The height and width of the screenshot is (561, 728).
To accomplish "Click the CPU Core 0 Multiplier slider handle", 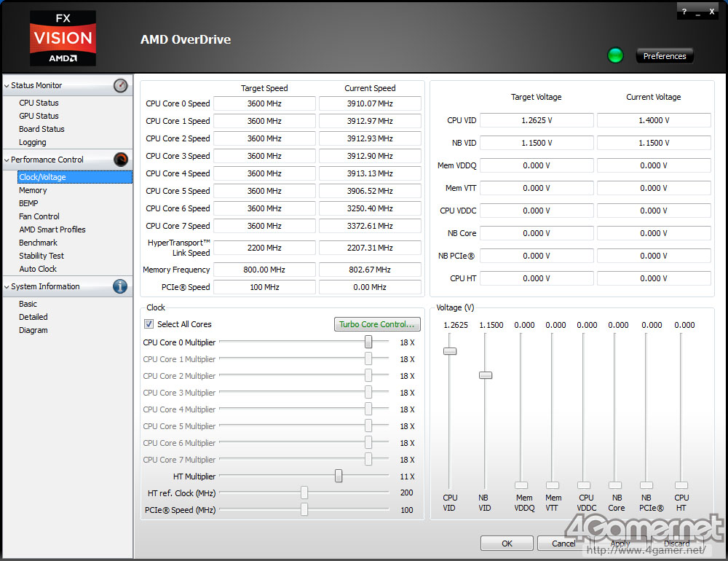I will tap(368, 342).
